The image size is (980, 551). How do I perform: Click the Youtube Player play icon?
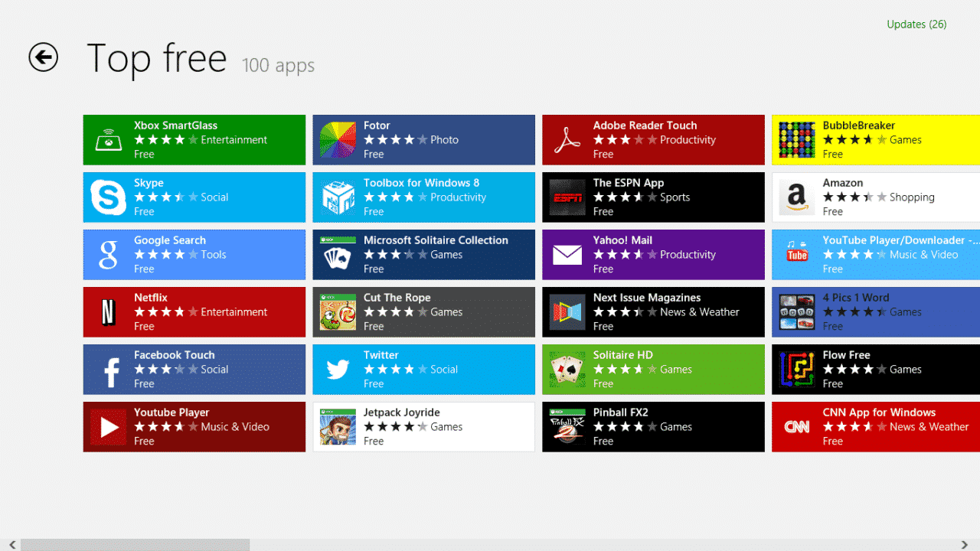point(109,427)
